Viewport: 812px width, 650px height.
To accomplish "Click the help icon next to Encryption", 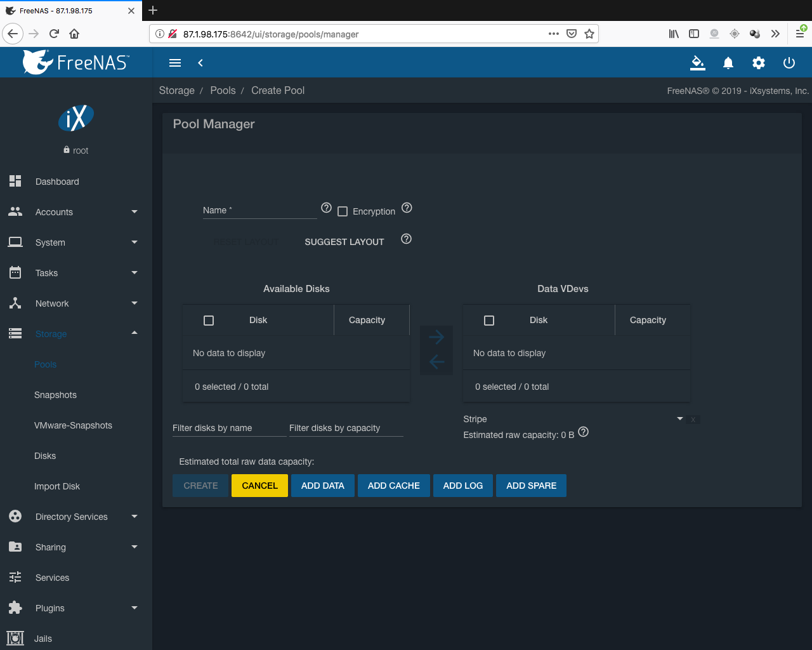I will coord(407,208).
